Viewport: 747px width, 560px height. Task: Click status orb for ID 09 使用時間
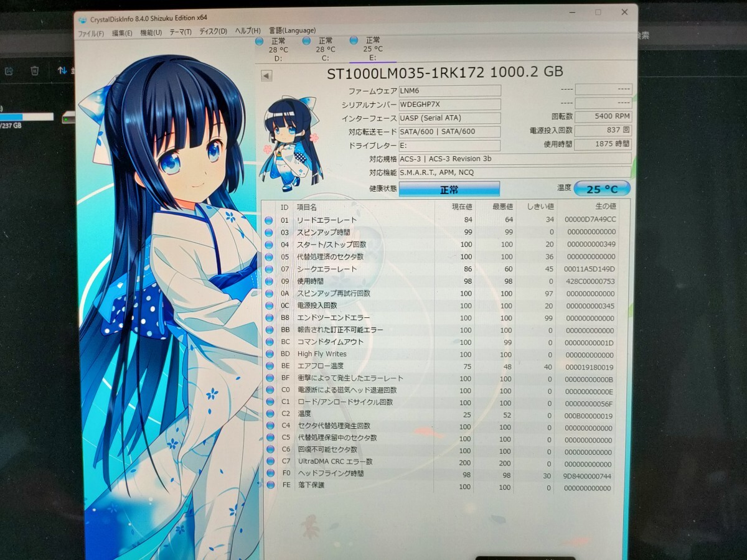pos(269,281)
